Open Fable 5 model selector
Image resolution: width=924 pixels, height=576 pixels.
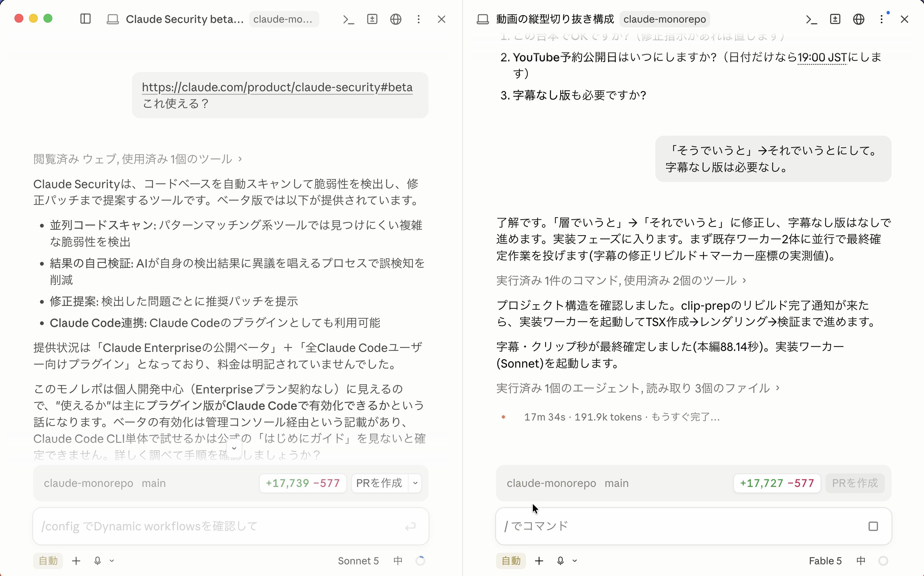825,561
